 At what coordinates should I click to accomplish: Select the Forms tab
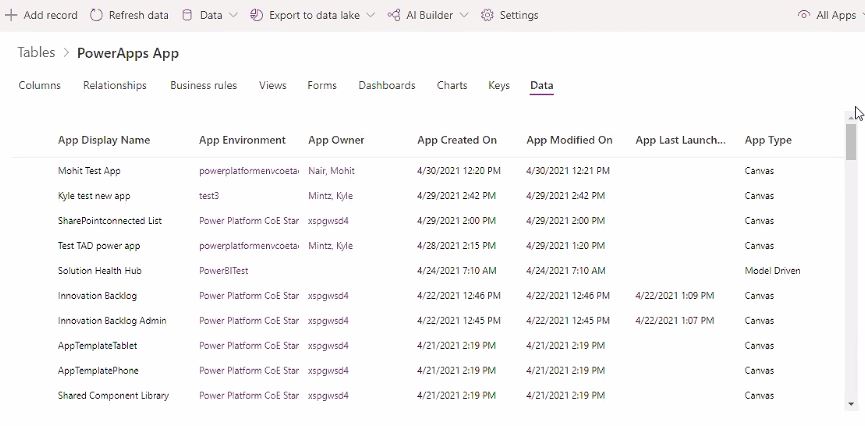click(x=322, y=86)
